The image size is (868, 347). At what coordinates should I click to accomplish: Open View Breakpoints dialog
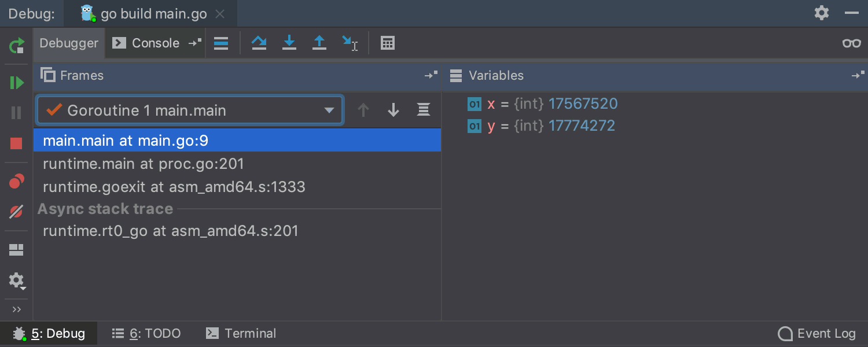click(17, 182)
